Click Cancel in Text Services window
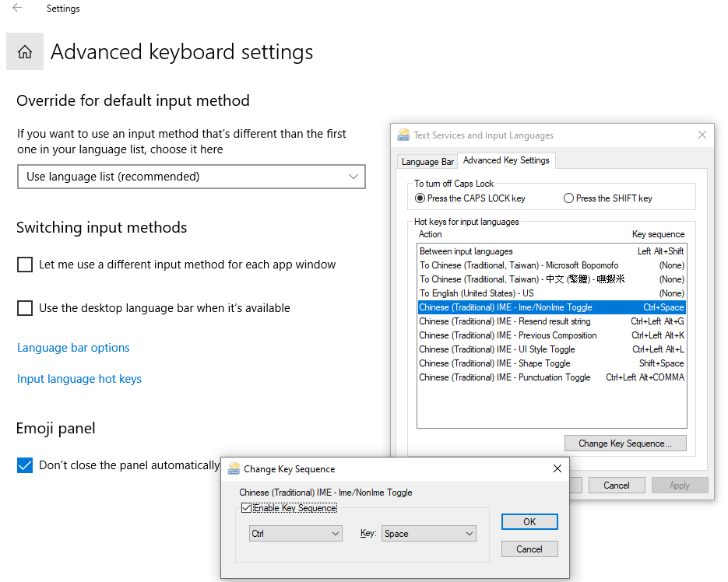 [617, 485]
